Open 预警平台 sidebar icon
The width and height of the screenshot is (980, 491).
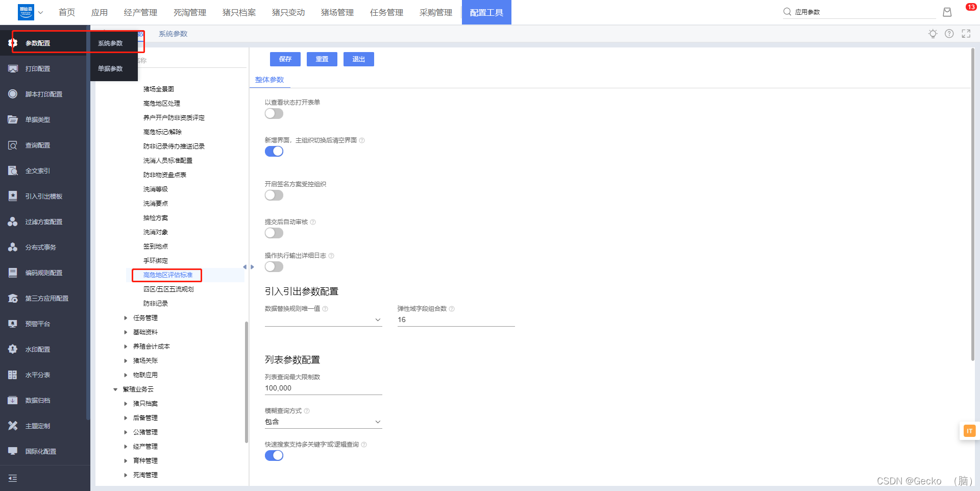click(13, 324)
